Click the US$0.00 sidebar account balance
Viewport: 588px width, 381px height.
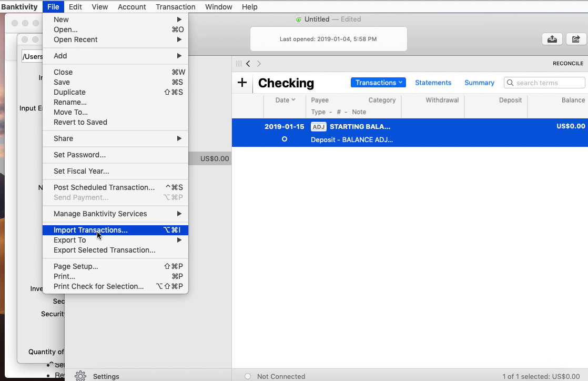(x=215, y=159)
